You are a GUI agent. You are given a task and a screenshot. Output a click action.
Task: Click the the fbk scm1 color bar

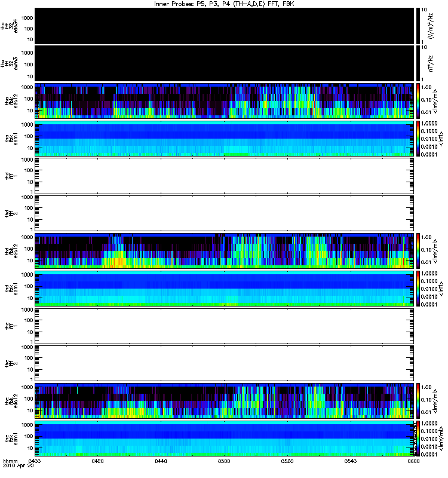tap(418, 439)
